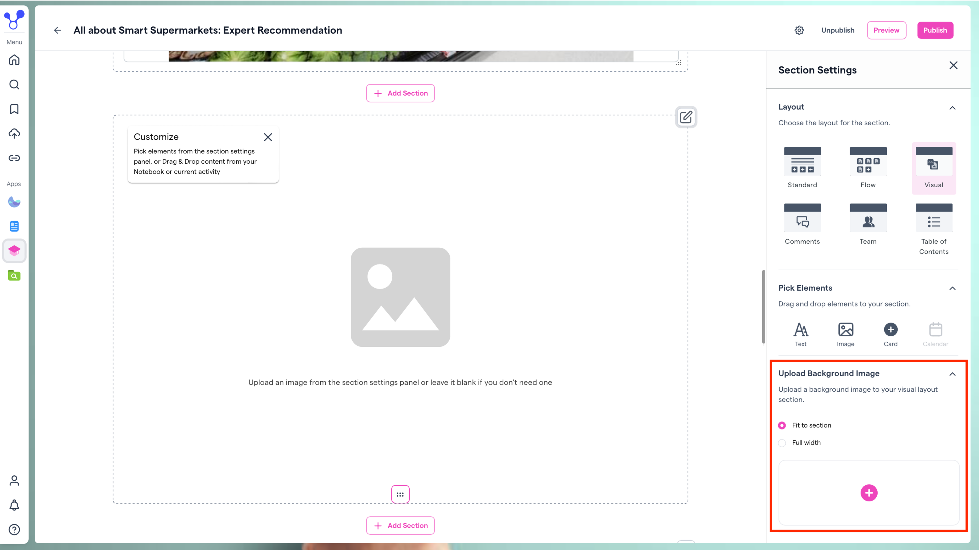Pick the Image element

tap(846, 335)
